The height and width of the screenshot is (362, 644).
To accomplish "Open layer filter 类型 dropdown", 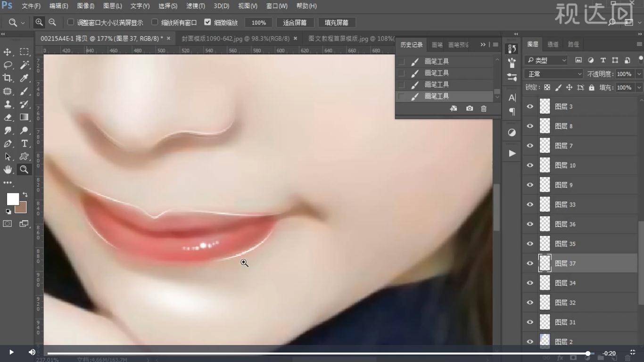I will pyautogui.click(x=547, y=60).
